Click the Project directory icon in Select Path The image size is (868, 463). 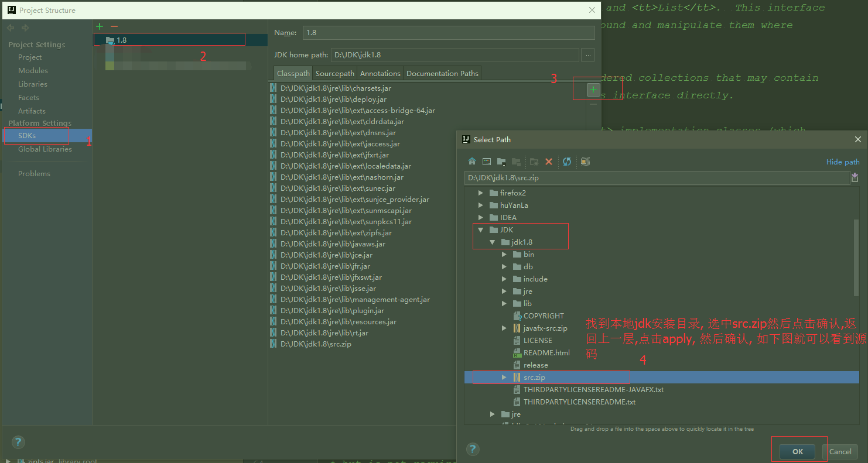(501, 162)
